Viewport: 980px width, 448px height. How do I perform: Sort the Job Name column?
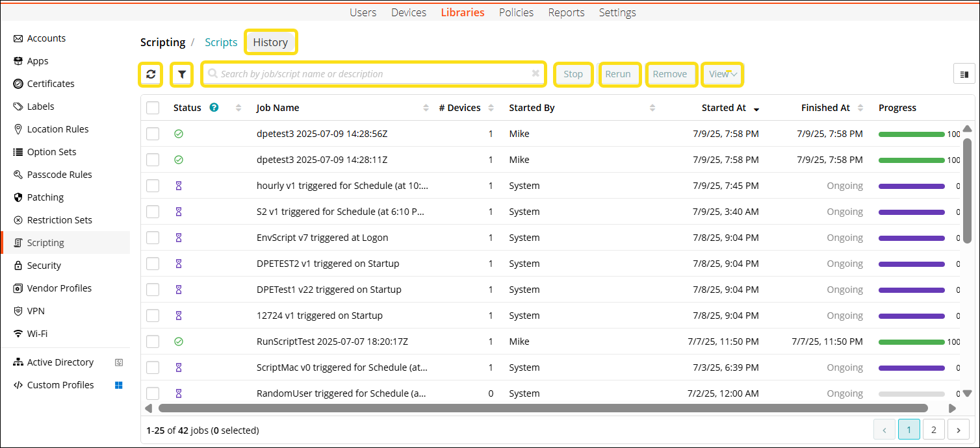[426, 108]
